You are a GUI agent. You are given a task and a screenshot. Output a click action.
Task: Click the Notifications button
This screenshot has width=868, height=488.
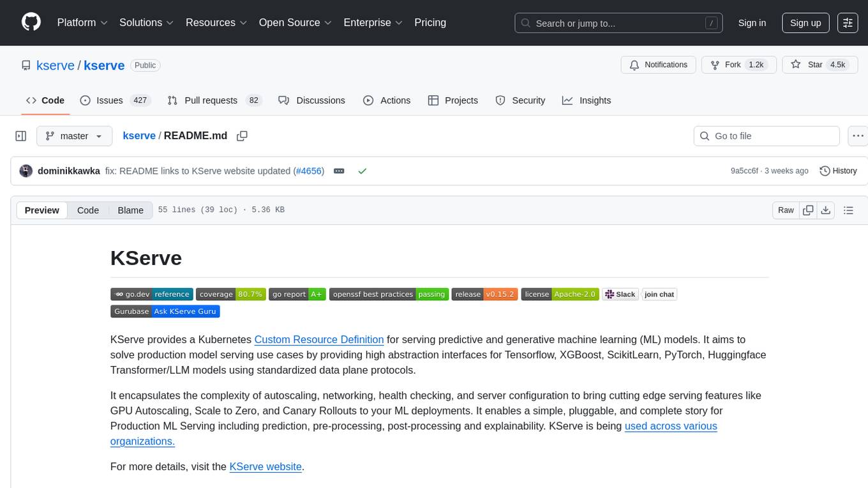(x=658, y=65)
